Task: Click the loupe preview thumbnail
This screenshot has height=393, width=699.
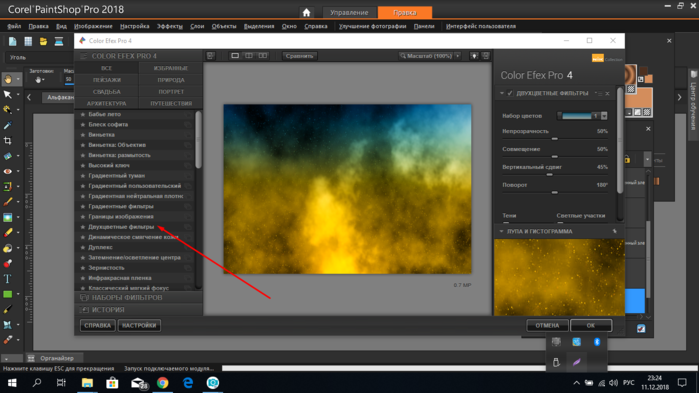Action: pyautogui.click(x=559, y=277)
